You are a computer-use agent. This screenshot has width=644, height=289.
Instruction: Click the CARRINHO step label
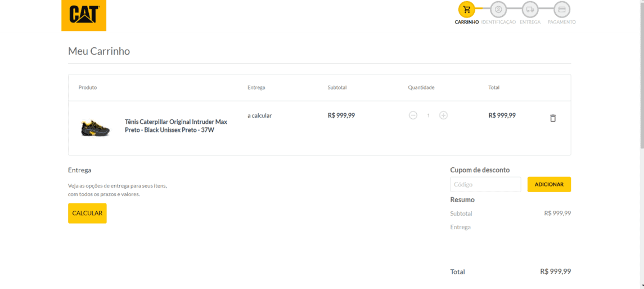point(467,22)
